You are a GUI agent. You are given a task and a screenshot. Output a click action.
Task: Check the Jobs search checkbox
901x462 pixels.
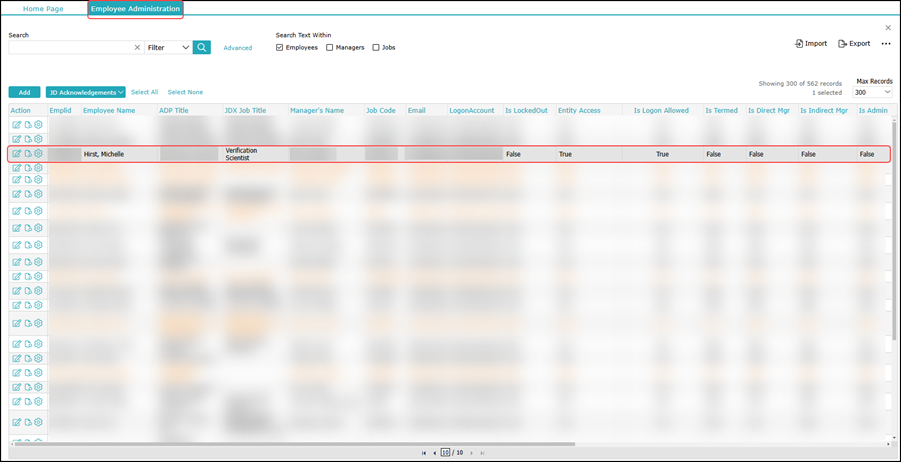(376, 47)
